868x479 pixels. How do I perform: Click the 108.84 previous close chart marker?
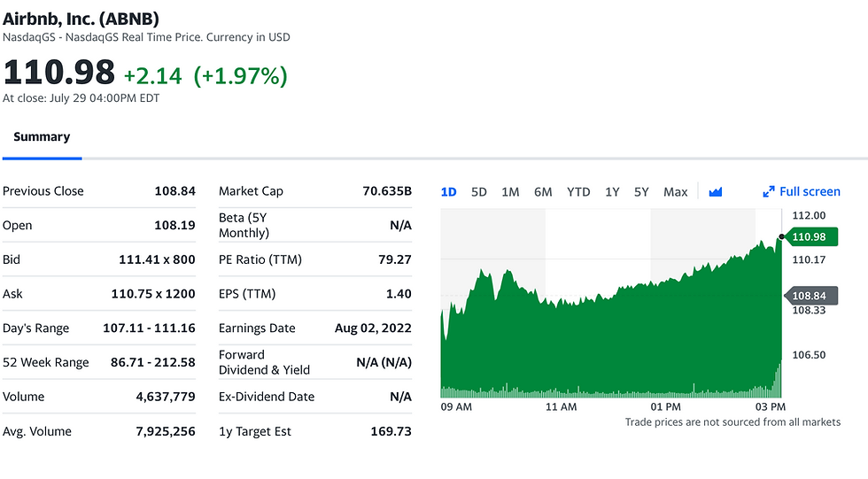coord(808,296)
